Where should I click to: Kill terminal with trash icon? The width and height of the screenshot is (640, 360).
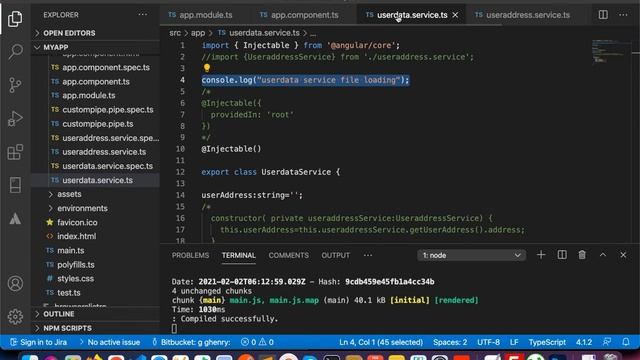coord(582,255)
